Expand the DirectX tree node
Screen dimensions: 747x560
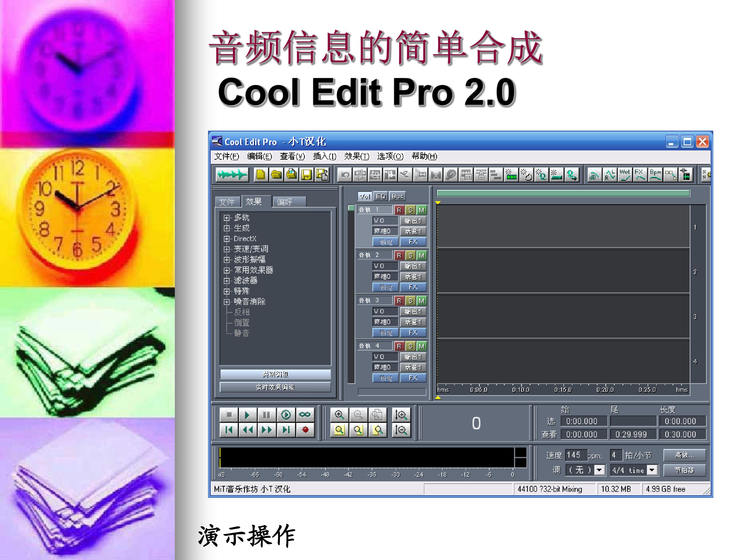pyautogui.click(x=227, y=239)
